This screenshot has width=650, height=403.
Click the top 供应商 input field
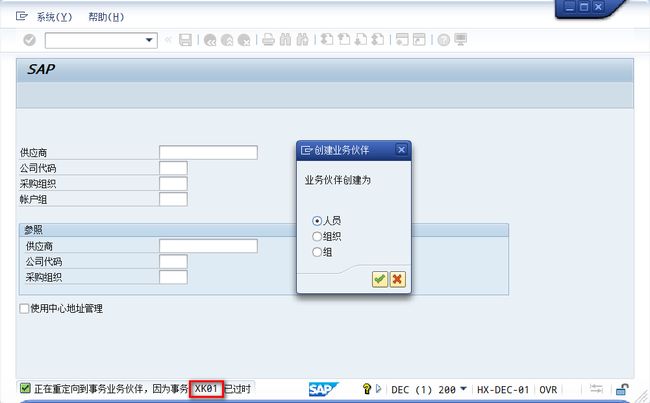pos(208,152)
